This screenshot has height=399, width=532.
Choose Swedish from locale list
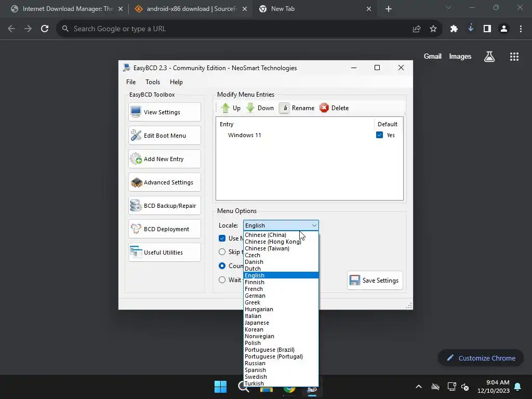281,377
